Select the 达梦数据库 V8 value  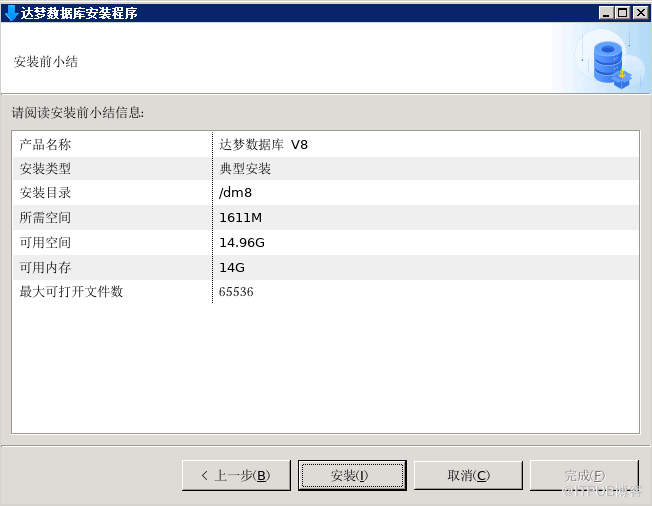[264, 145]
